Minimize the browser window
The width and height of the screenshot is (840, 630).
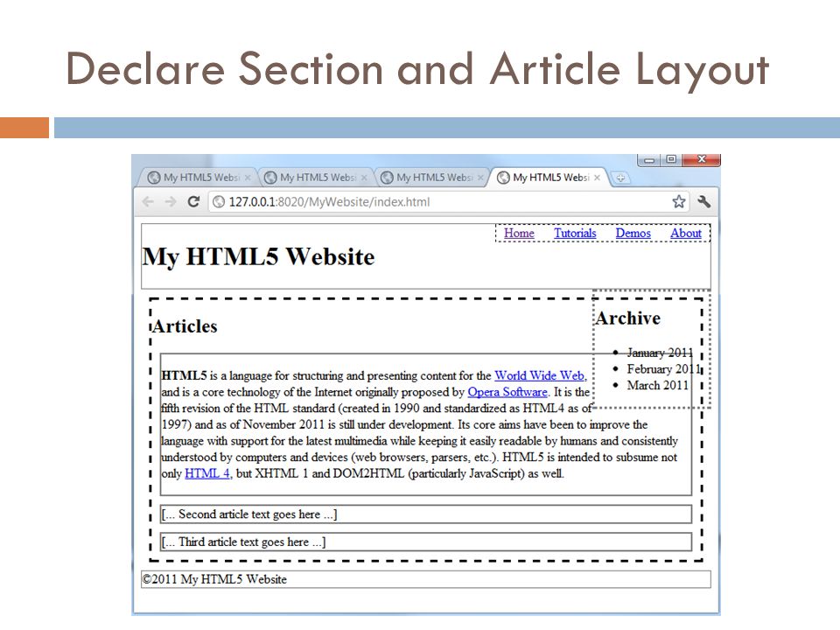coord(648,159)
